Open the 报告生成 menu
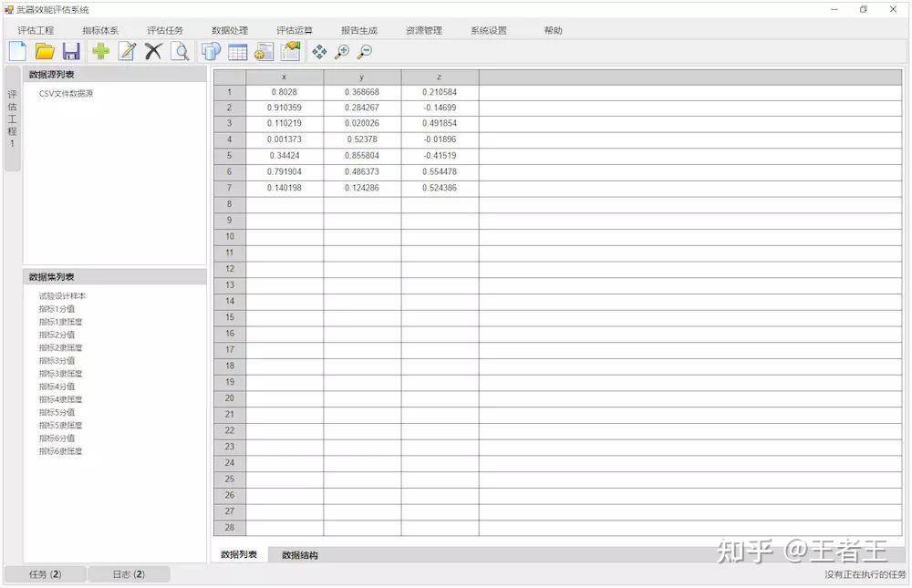Image resolution: width=912 pixels, height=588 pixels. 359,30
